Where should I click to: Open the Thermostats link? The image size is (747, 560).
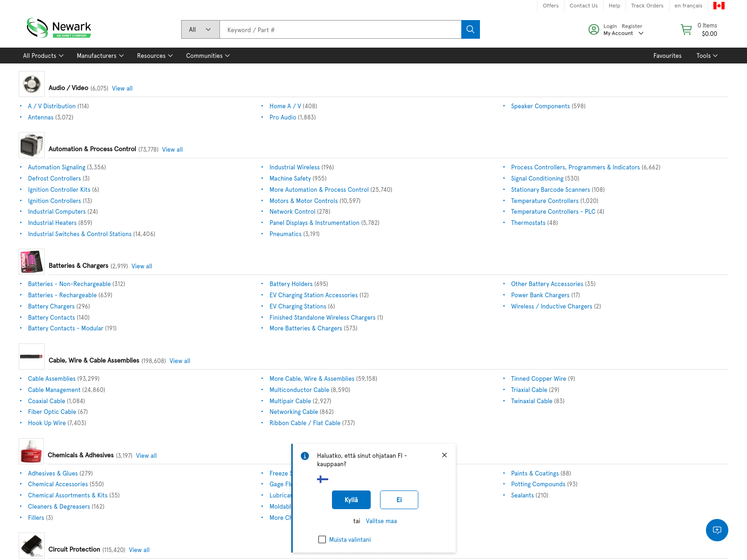click(528, 223)
